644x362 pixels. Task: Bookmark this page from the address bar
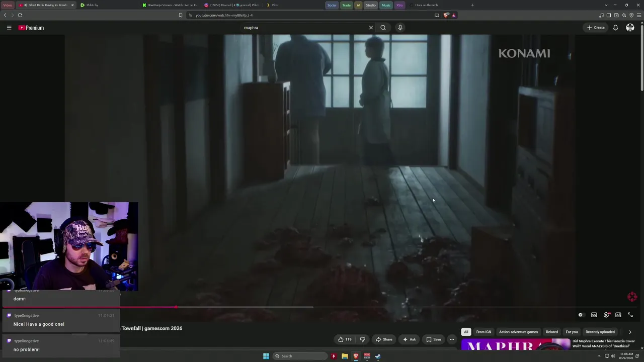coord(181,15)
